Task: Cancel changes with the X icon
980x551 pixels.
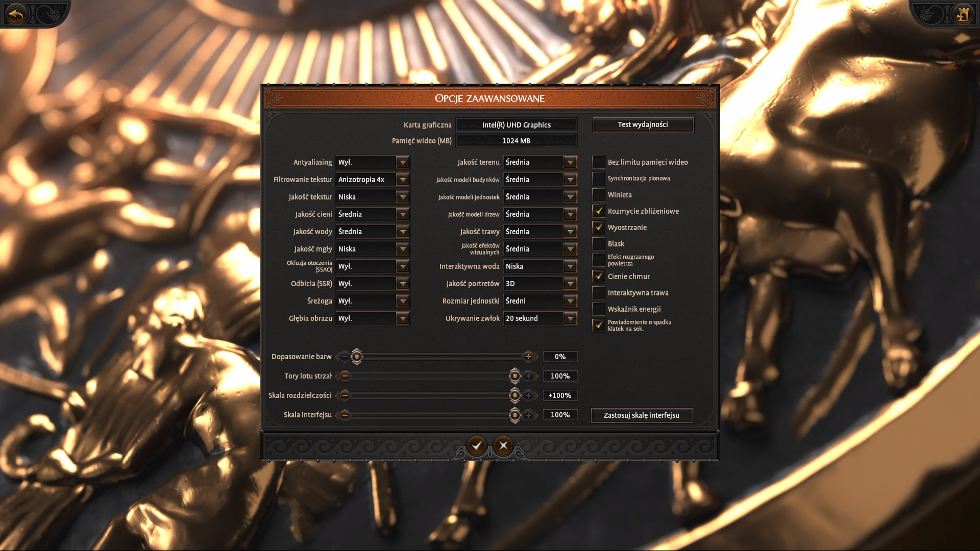Action: [503, 445]
